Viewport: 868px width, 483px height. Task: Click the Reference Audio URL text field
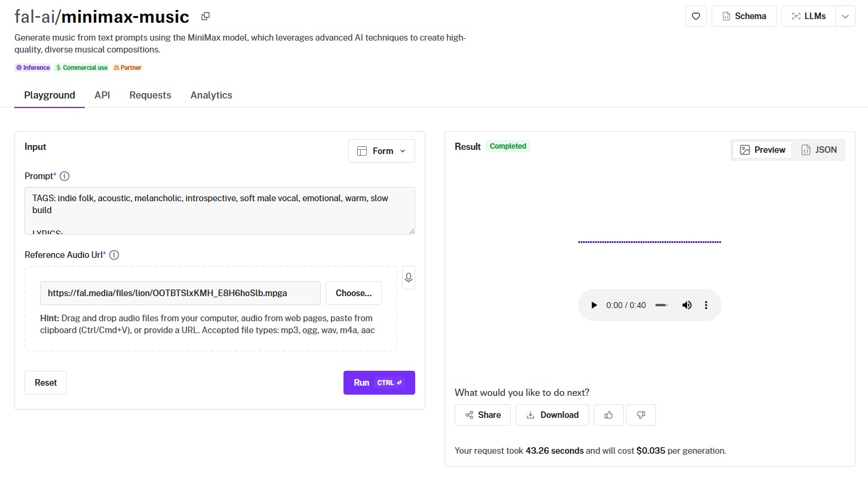[180, 293]
